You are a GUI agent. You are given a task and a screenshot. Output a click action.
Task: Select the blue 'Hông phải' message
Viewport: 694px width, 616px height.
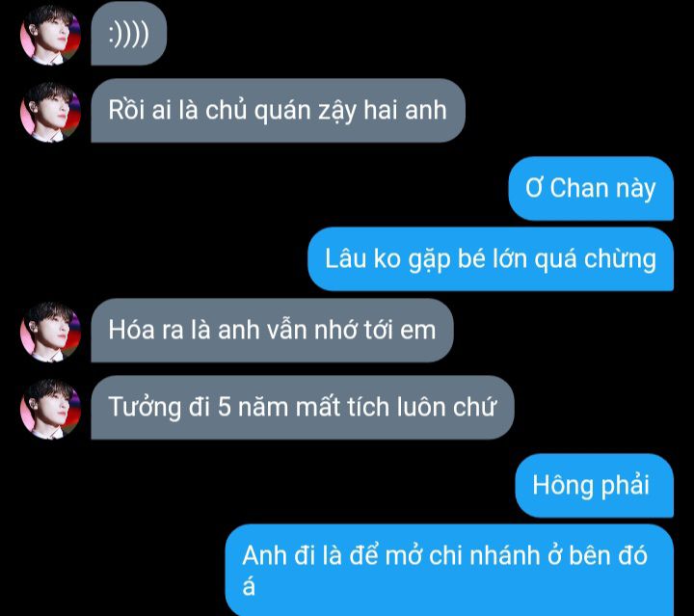pyautogui.click(x=594, y=486)
